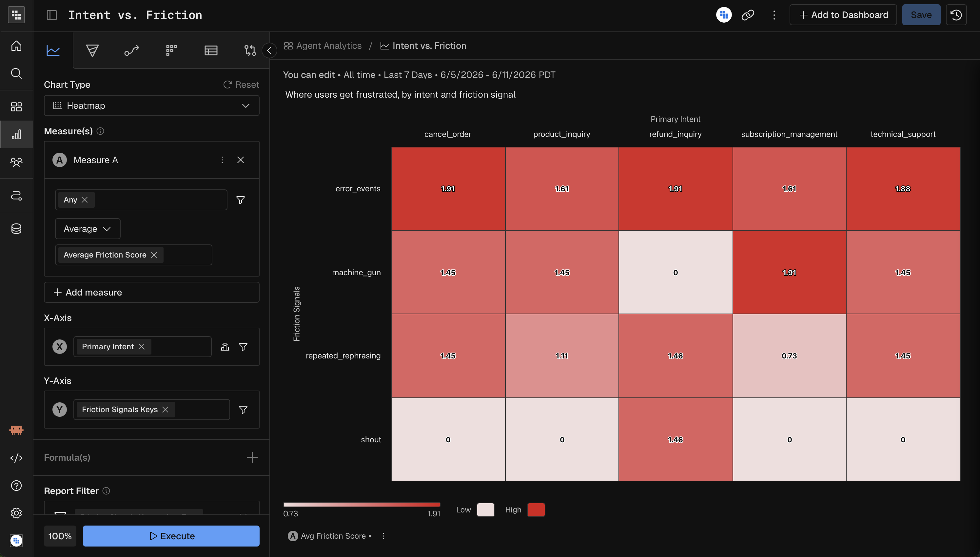This screenshot has width=980, height=557.
Task: Click the workspace avatar in header
Action: tap(724, 15)
